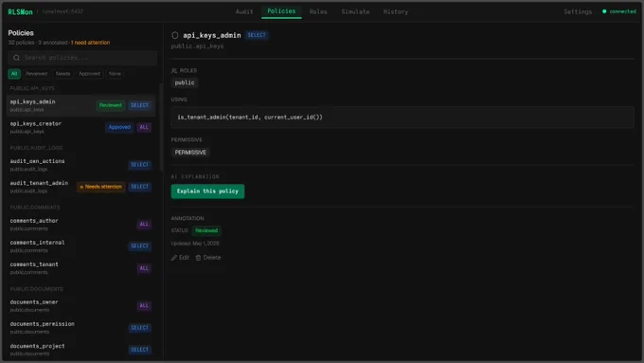This screenshot has width=644, height=363.
Task: Open the Audit tab
Action: pos(244,11)
